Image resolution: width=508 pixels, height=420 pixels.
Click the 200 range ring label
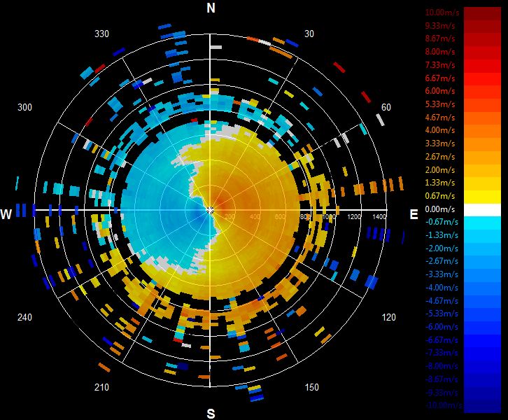(x=230, y=216)
